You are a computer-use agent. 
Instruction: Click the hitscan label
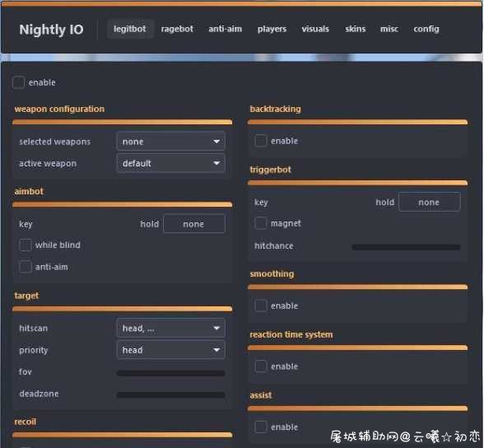point(33,329)
